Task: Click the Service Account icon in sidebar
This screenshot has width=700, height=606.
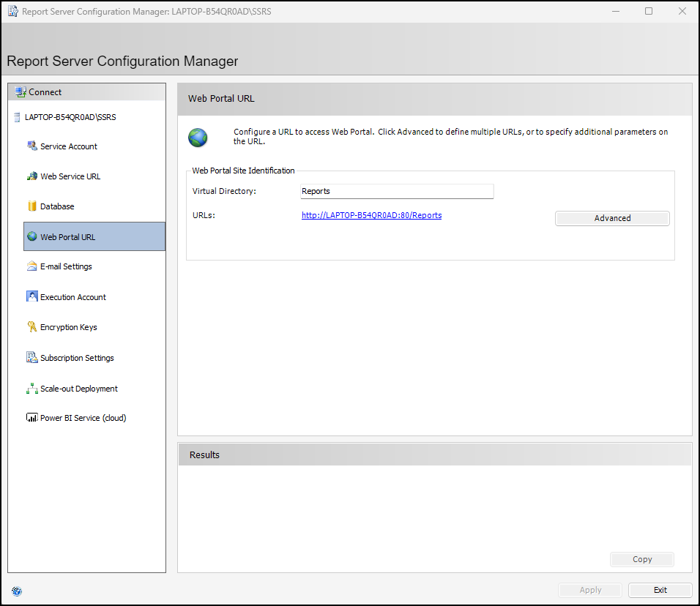Action: coord(31,146)
